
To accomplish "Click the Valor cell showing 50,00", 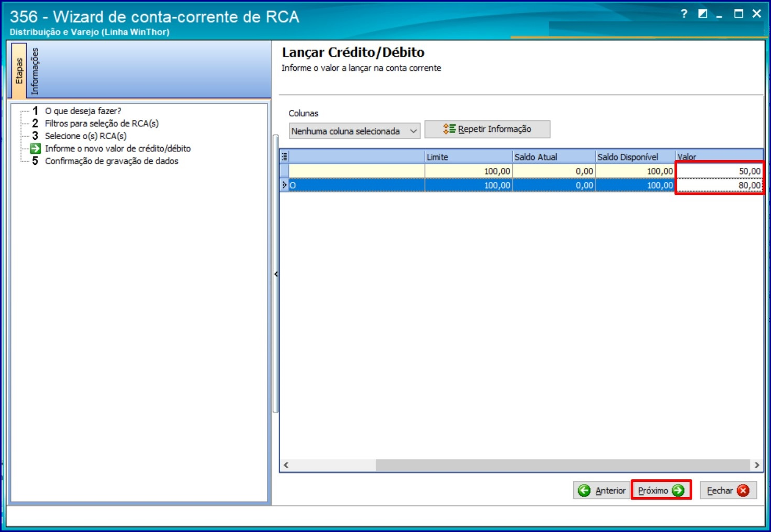I will (719, 171).
